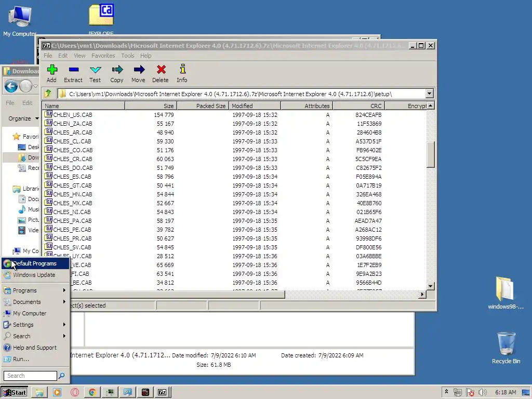The image size is (532, 399).
Task: Click the Extract toolbar icon
Action: coord(73,74)
